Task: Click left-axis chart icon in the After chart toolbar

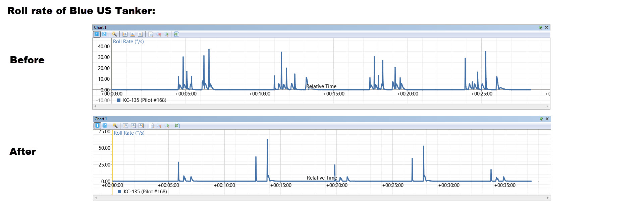Action: [x=125, y=126]
